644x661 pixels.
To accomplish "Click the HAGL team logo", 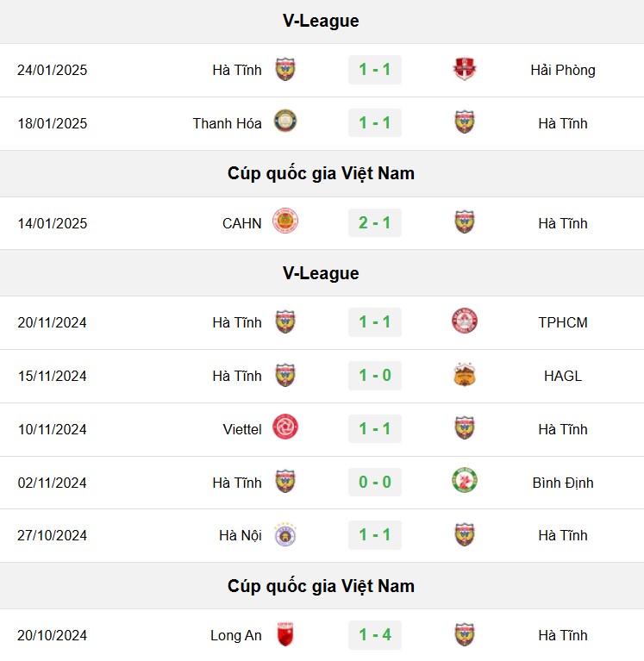I will [x=465, y=375].
